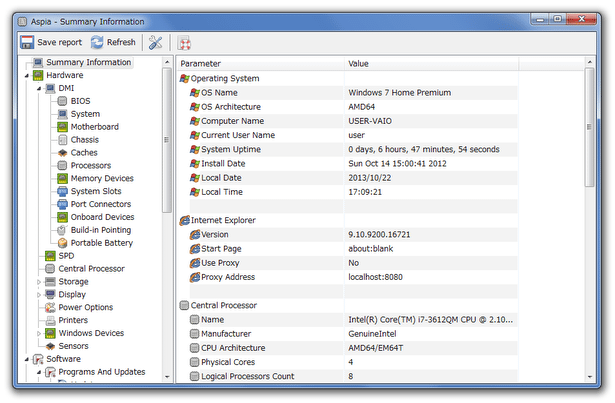Click the Chassis icon in the tree
The height and width of the screenshot is (403, 615).
[x=62, y=140]
